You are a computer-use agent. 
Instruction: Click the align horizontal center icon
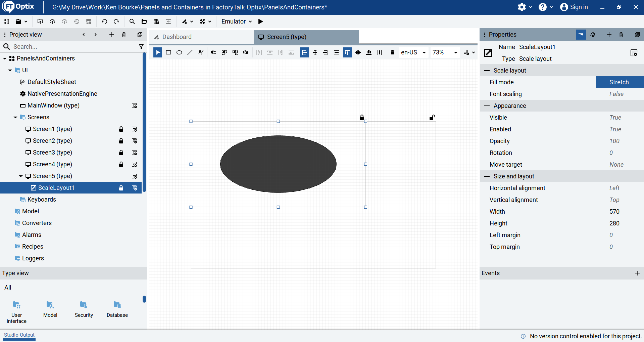[x=315, y=52]
